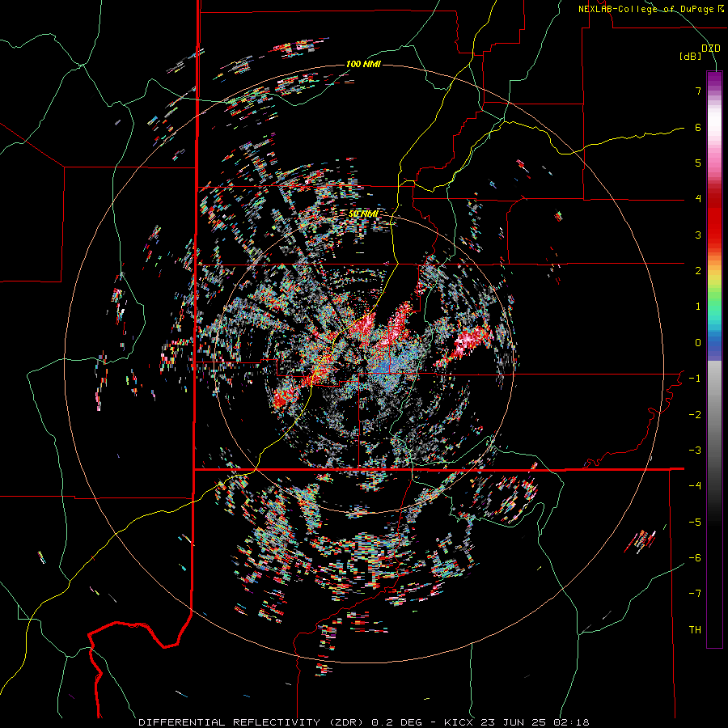Click the 02:18 timestamp
This screenshot has height=728, width=728.
(571, 722)
